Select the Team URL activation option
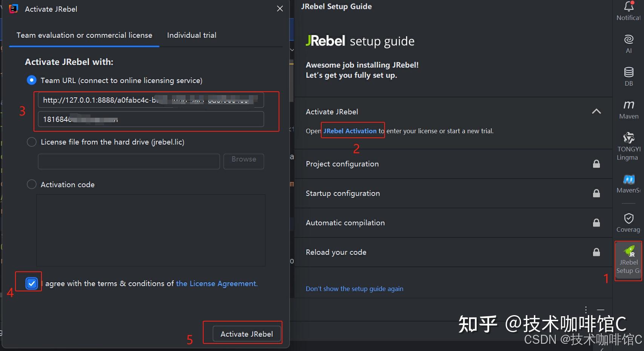Image resolution: width=644 pixels, height=351 pixels. [32, 80]
